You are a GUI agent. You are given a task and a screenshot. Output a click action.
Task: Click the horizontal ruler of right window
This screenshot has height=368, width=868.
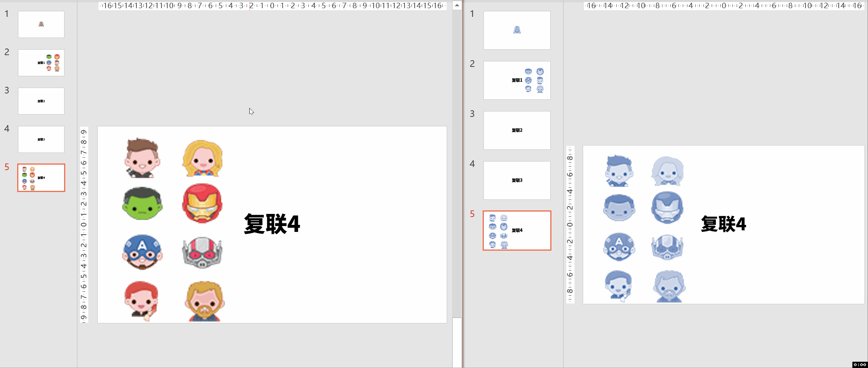(x=724, y=5)
